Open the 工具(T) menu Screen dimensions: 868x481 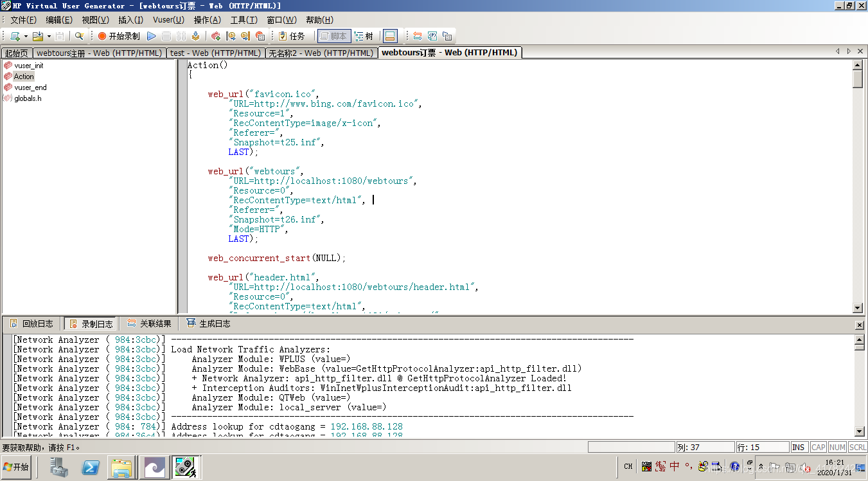244,20
